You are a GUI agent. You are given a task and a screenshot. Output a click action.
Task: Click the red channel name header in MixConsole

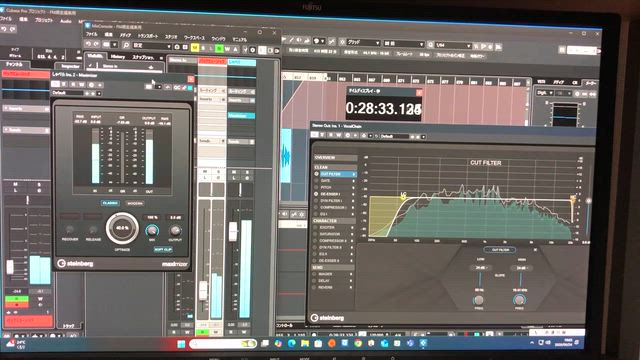point(212,61)
